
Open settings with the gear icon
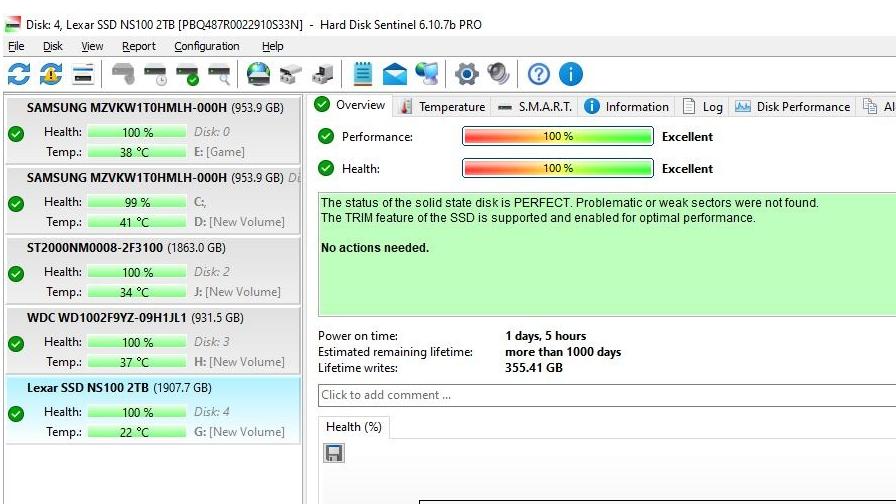466,74
